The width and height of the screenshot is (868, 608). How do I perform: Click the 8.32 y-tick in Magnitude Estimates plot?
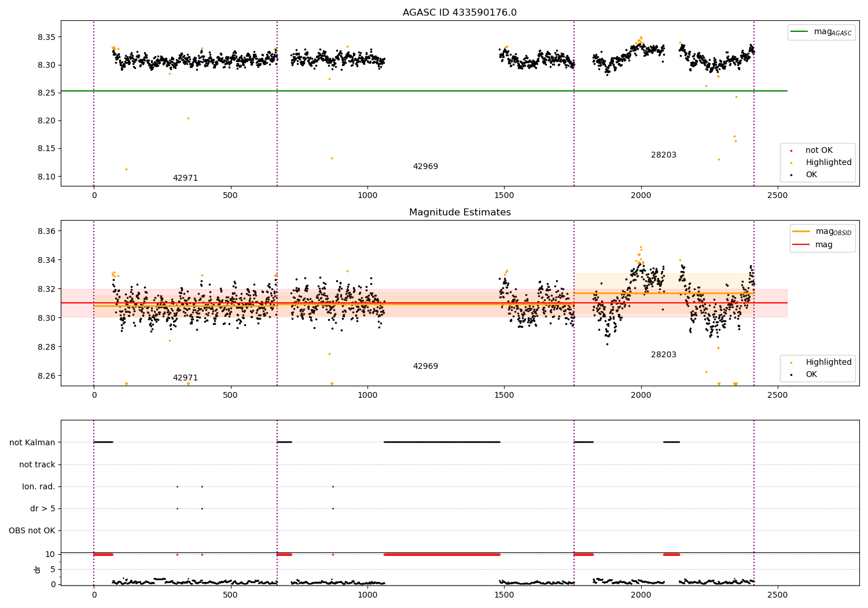pos(46,289)
